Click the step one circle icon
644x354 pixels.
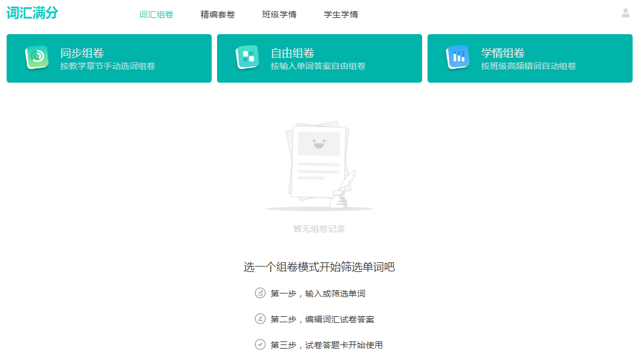(260, 293)
